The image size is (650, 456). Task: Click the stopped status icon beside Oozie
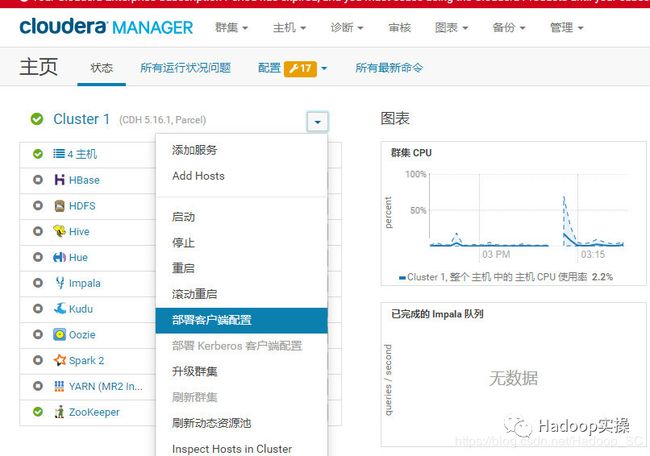38,334
